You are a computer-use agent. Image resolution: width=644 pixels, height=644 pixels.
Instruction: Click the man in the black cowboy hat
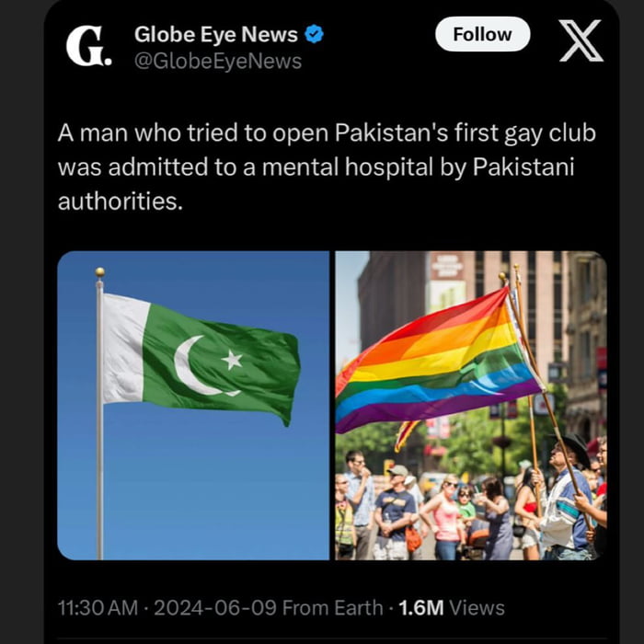567,497
